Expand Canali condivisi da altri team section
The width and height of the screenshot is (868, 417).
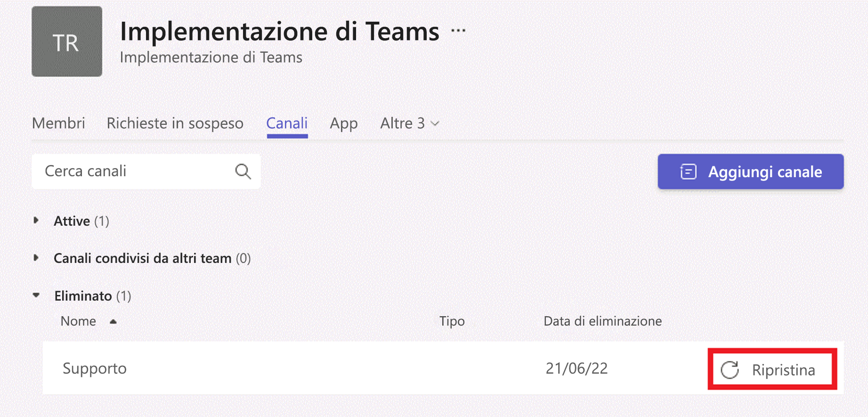pos(36,258)
